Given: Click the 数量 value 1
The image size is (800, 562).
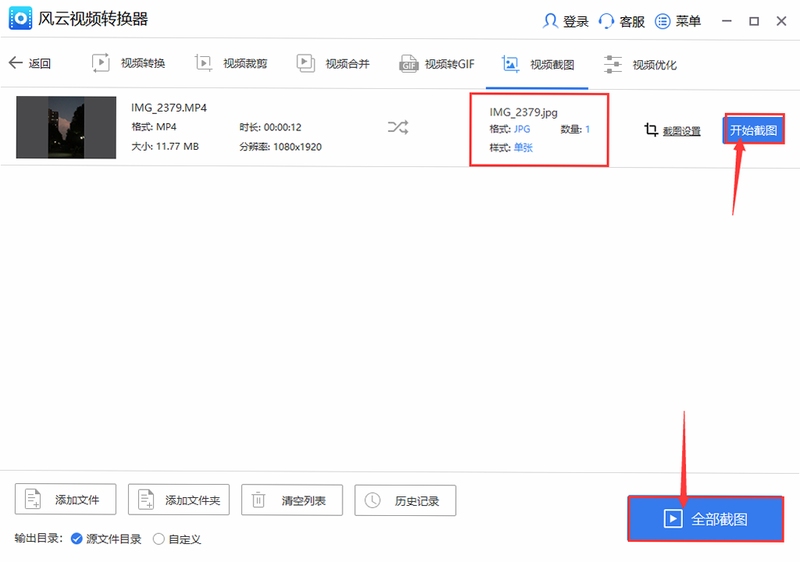Looking at the screenshot, I should [x=587, y=129].
